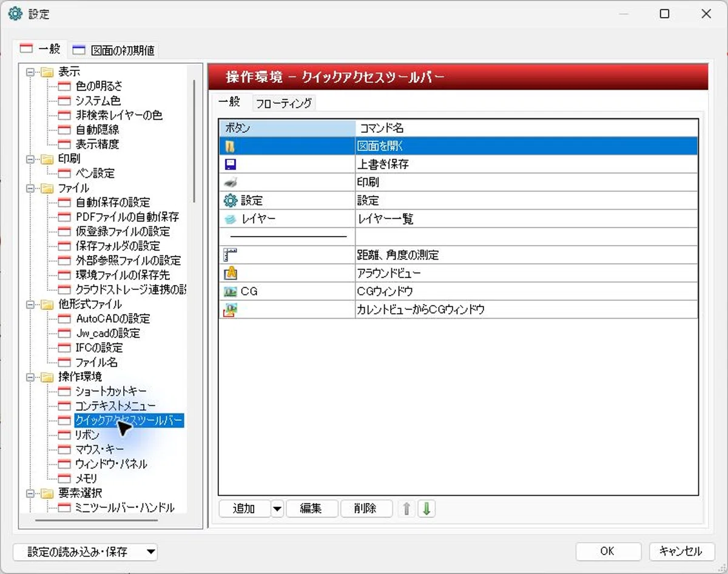Click the 削除 button
728x574 pixels.
(x=366, y=508)
